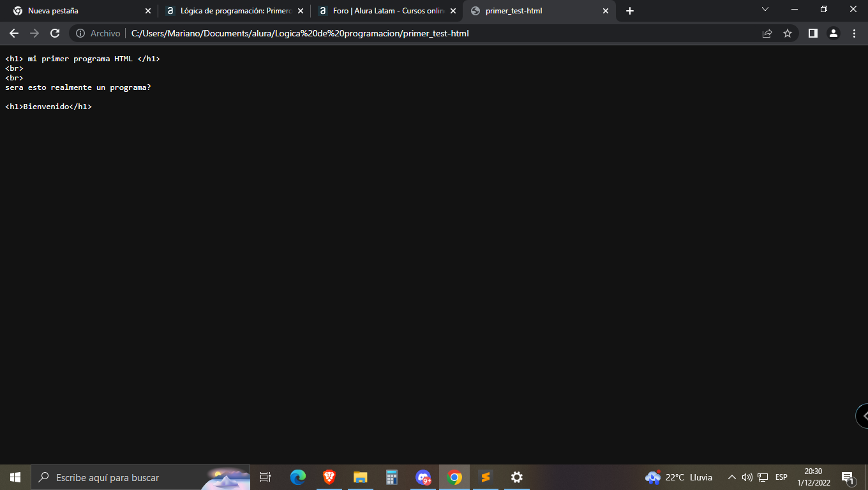Click the text 'sera esto realmente un programa?'
Viewport: 868px width, 490px height.
[x=78, y=87]
